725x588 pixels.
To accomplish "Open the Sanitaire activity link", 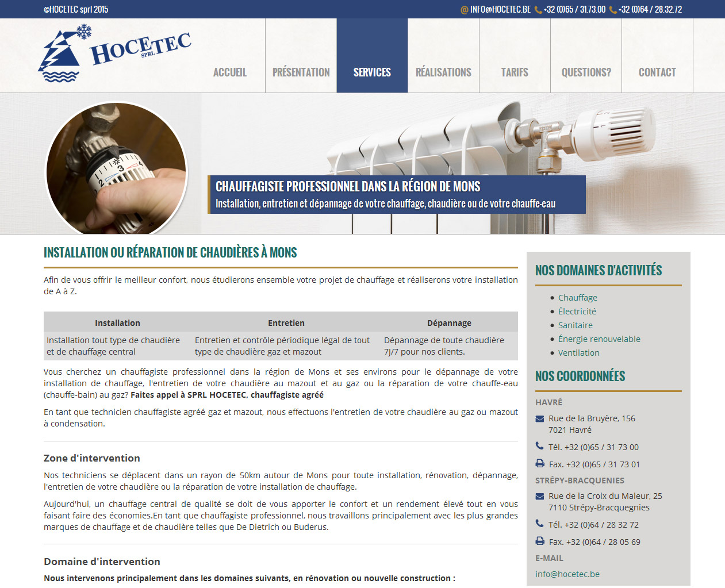I will click(x=576, y=325).
